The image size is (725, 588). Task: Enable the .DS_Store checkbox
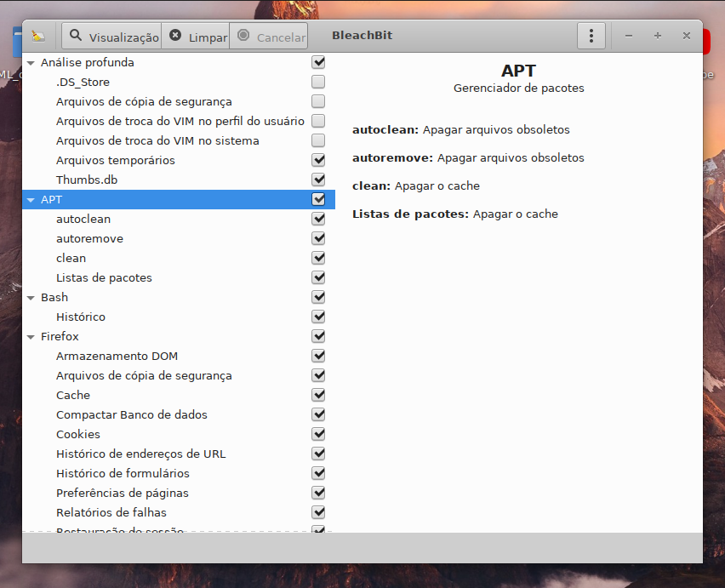318,83
